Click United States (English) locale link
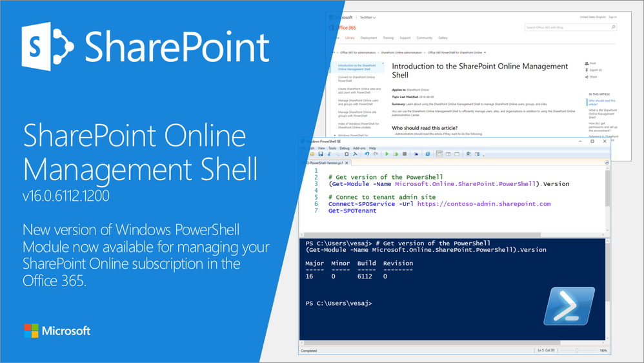 point(592,17)
